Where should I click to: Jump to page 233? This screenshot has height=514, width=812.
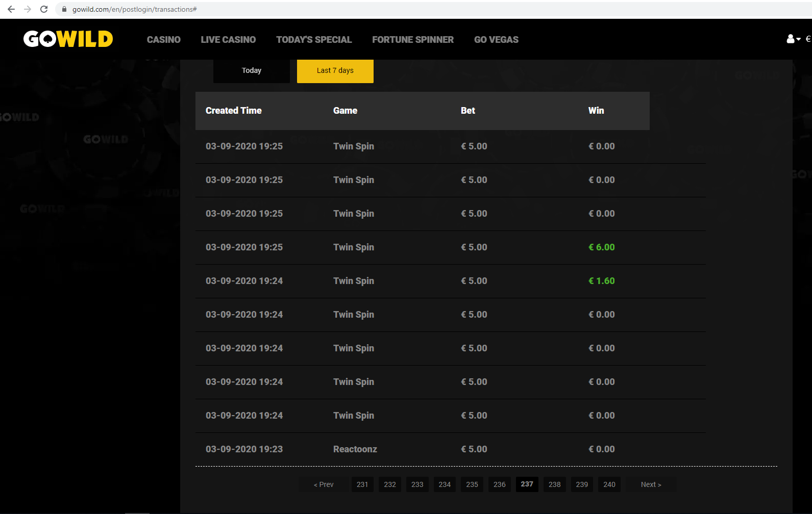(417, 484)
